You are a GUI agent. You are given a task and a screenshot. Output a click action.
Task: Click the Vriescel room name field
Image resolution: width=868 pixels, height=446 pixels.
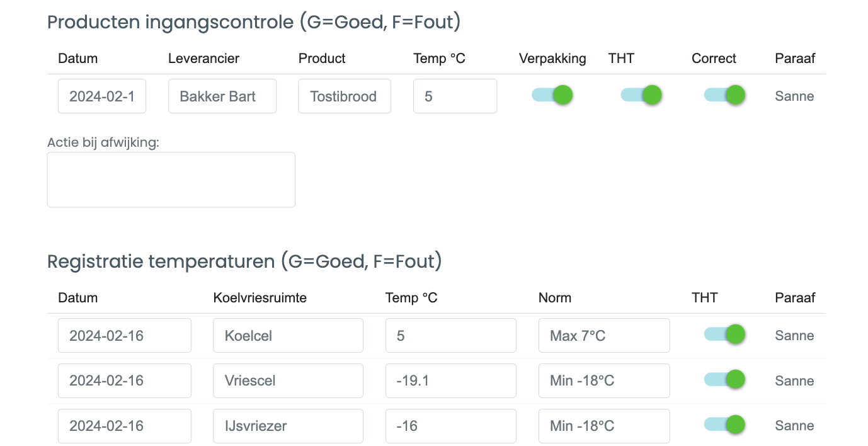click(x=288, y=380)
